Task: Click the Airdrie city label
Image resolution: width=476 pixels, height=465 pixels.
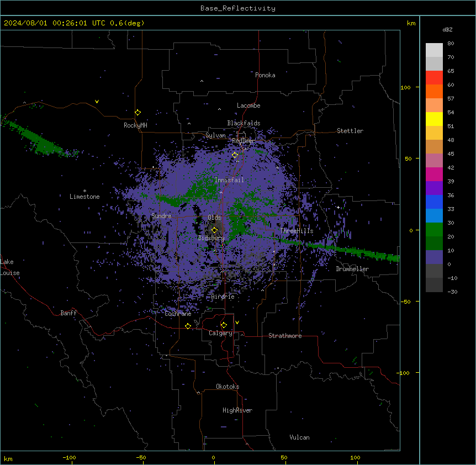Action: pyautogui.click(x=223, y=297)
